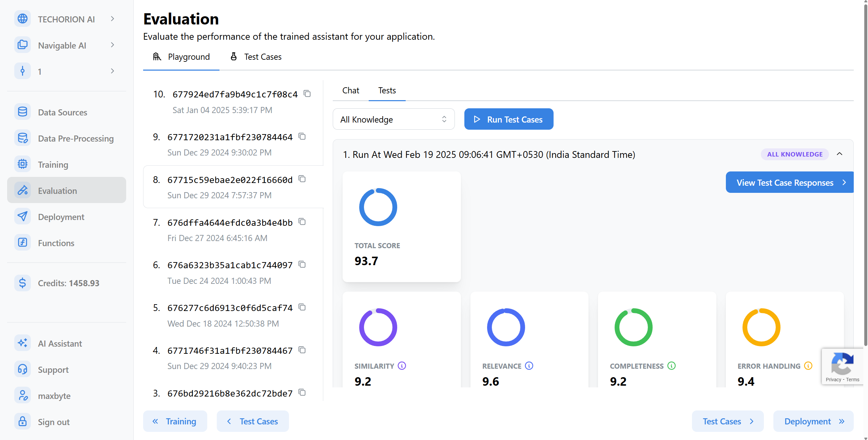Copy session ID 677924ed7fa9b49c1c7f08c4
The width and height of the screenshot is (868, 440).
[x=307, y=94]
